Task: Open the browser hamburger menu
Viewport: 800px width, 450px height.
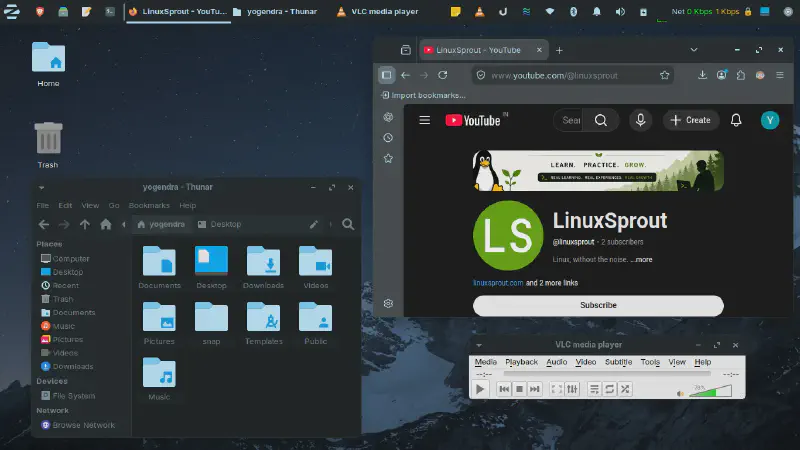Action: coord(780,75)
